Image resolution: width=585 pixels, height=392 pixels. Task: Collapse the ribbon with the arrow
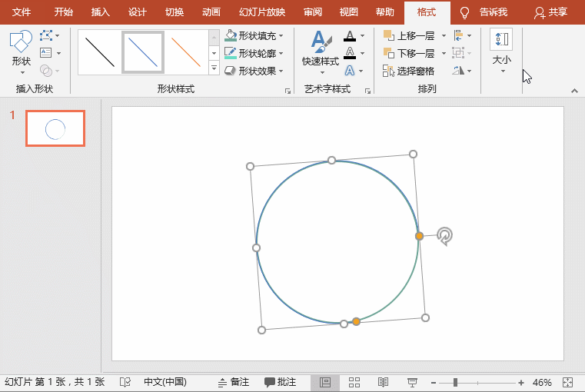(x=574, y=91)
